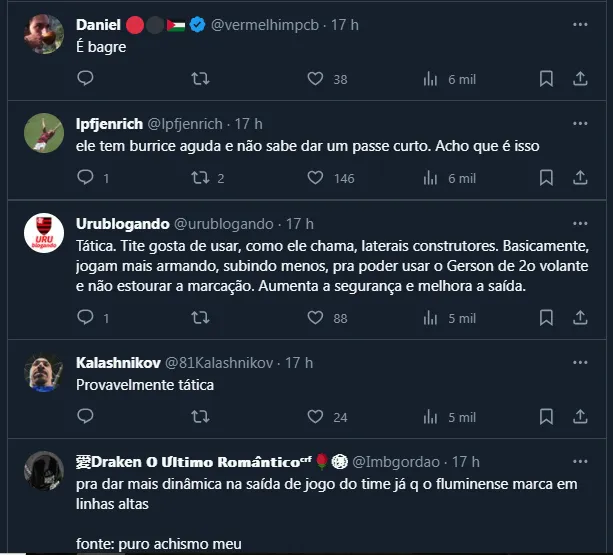Open more options on lpfjenrich's tweet

580,123
